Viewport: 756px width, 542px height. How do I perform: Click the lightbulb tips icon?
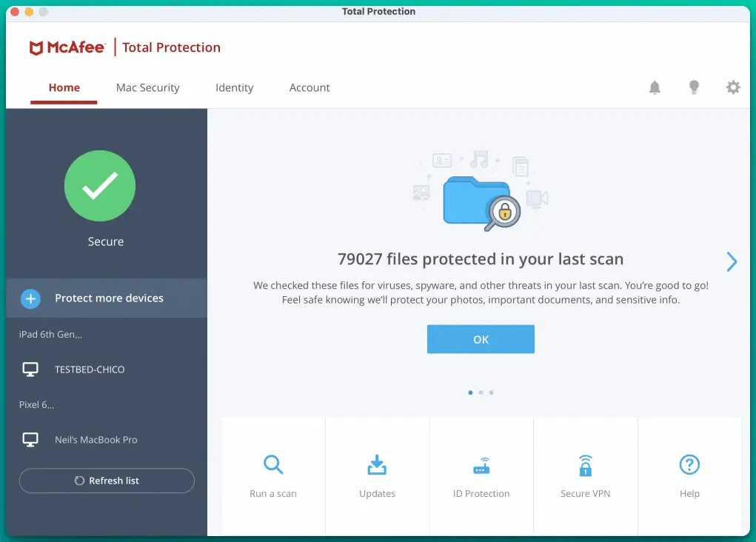[694, 87]
